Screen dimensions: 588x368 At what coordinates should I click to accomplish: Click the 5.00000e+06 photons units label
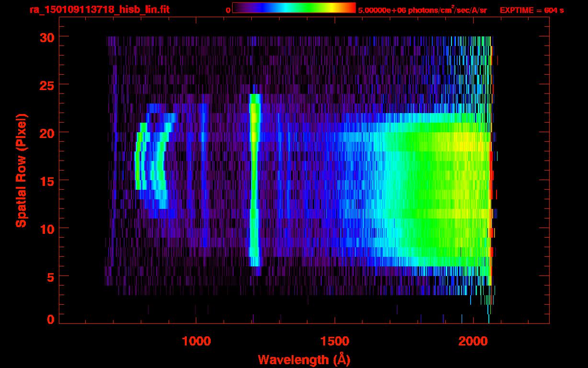(x=422, y=10)
